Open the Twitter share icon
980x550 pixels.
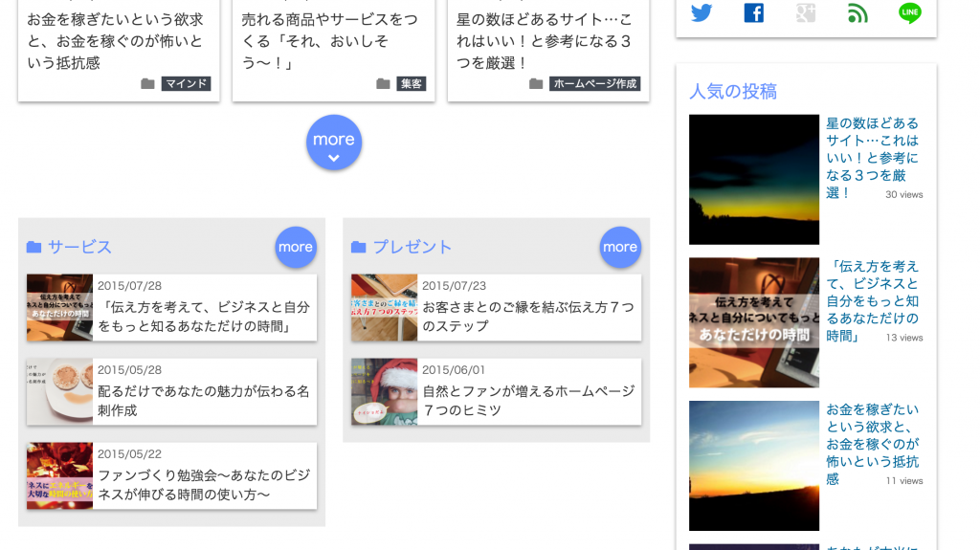702,12
